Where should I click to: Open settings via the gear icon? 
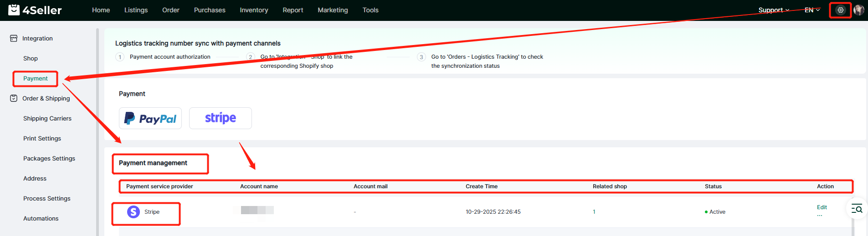click(x=840, y=10)
